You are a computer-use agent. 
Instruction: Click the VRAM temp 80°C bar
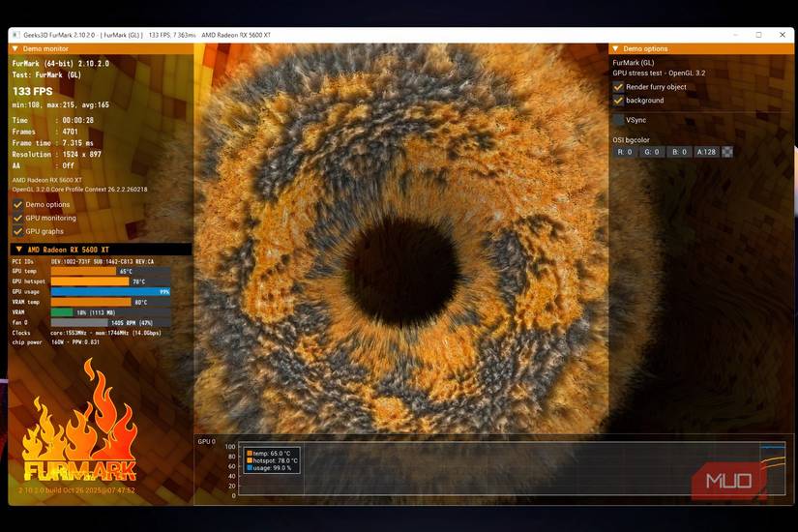pos(110,302)
